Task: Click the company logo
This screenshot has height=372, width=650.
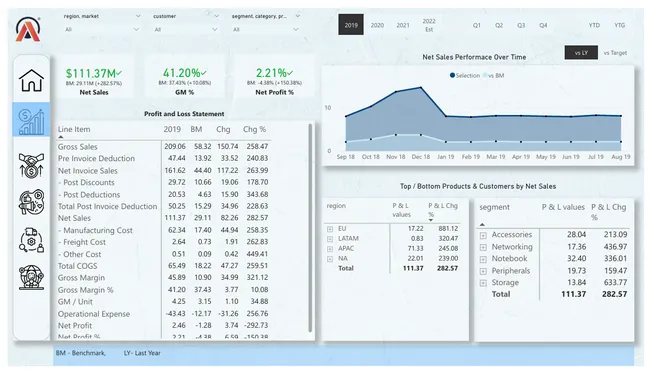Action: tap(28, 29)
